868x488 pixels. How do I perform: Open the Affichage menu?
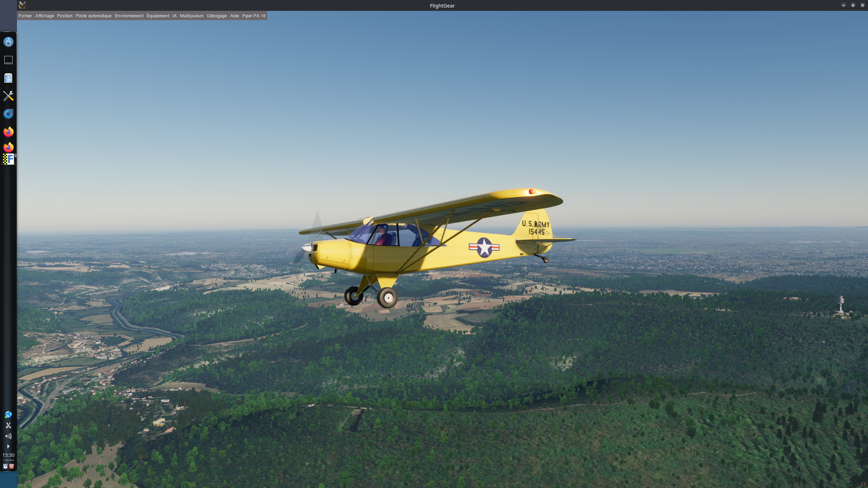pyautogui.click(x=44, y=16)
